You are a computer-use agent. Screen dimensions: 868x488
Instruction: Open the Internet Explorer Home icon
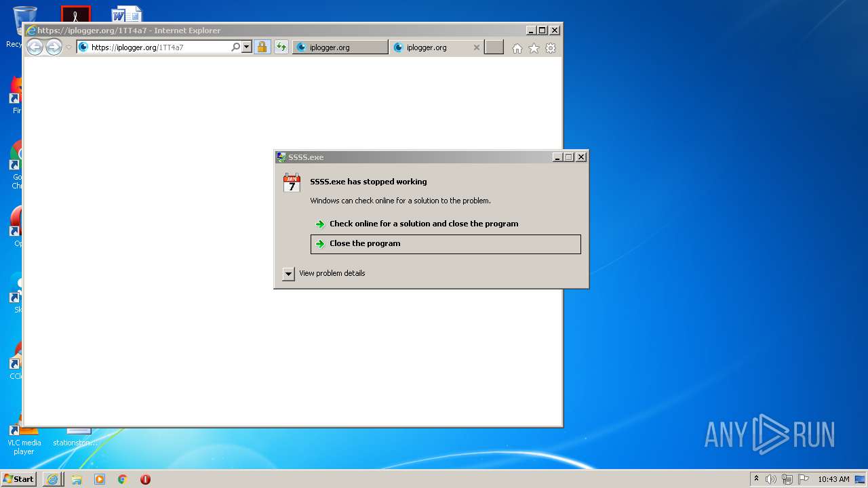click(517, 48)
